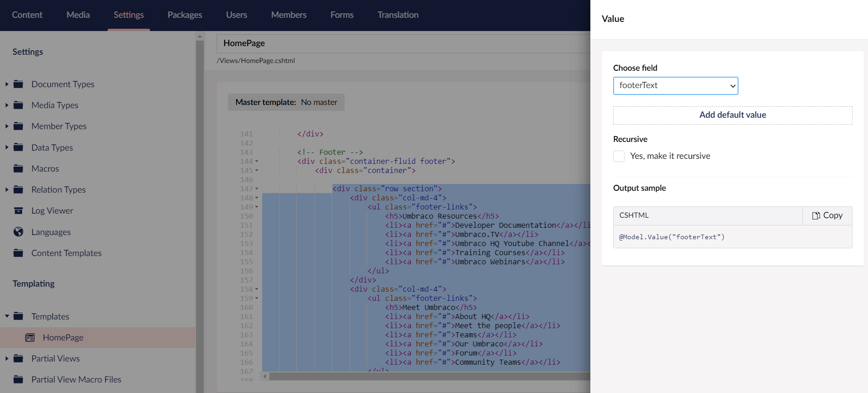Image resolution: width=868 pixels, height=393 pixels.
Task: Click line number 141 in editor
Action: 246,134
